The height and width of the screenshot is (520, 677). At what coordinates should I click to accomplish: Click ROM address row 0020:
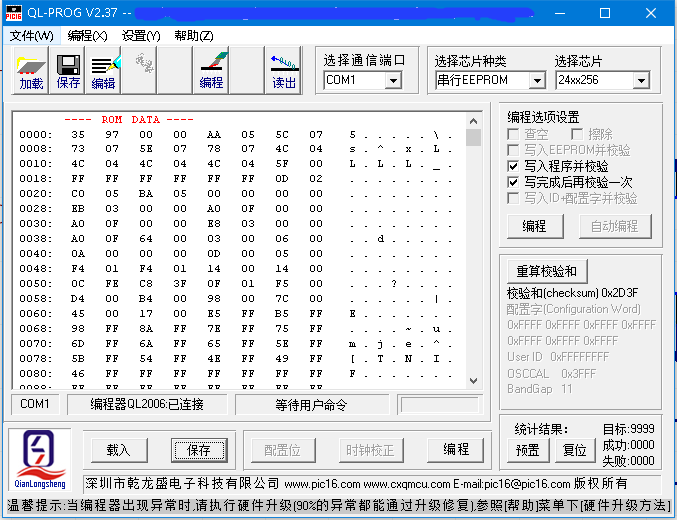[36, 194]
